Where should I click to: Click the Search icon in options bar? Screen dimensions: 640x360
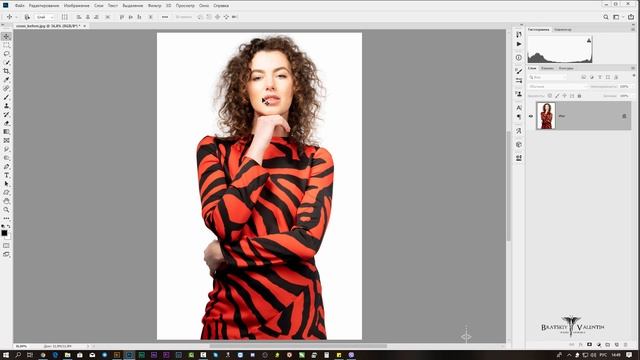[606, 17]
